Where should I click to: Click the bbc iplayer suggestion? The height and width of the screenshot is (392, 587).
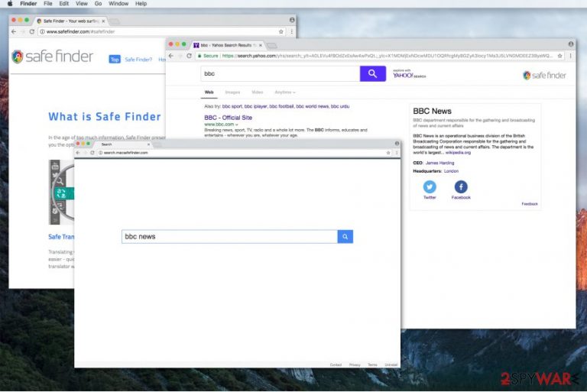pos(256,106)
